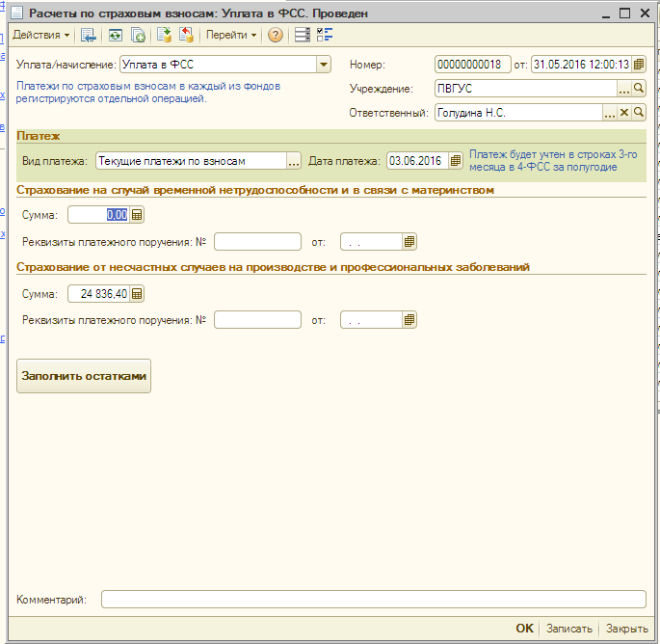Click the OK button

point(524,629)
